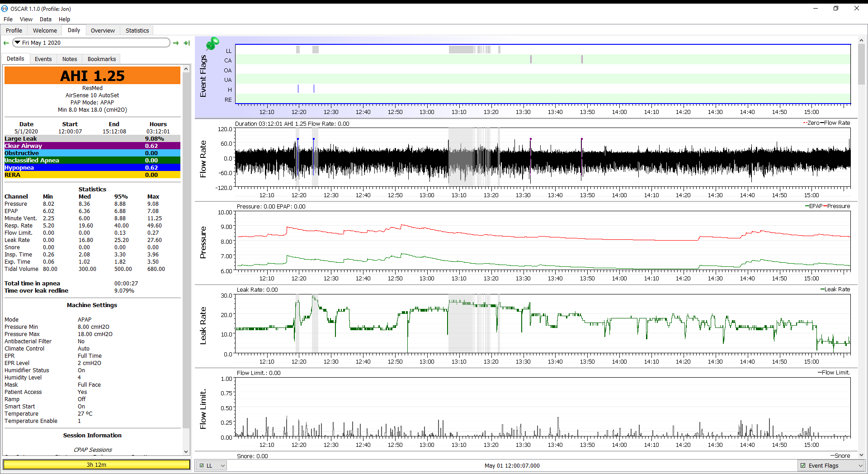
Task: Click the orange AHI 1.25 banner
Action: click(92, 76)
